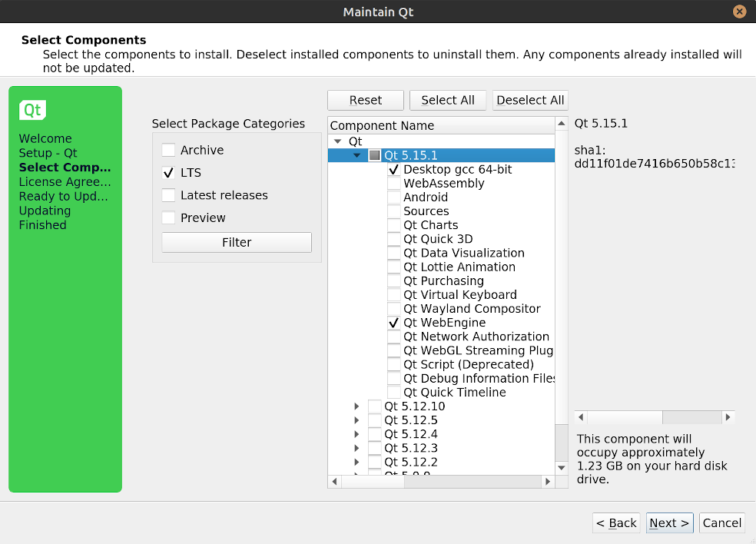Check the WebAssembly component
756x544 pixels.
[394, 184]
